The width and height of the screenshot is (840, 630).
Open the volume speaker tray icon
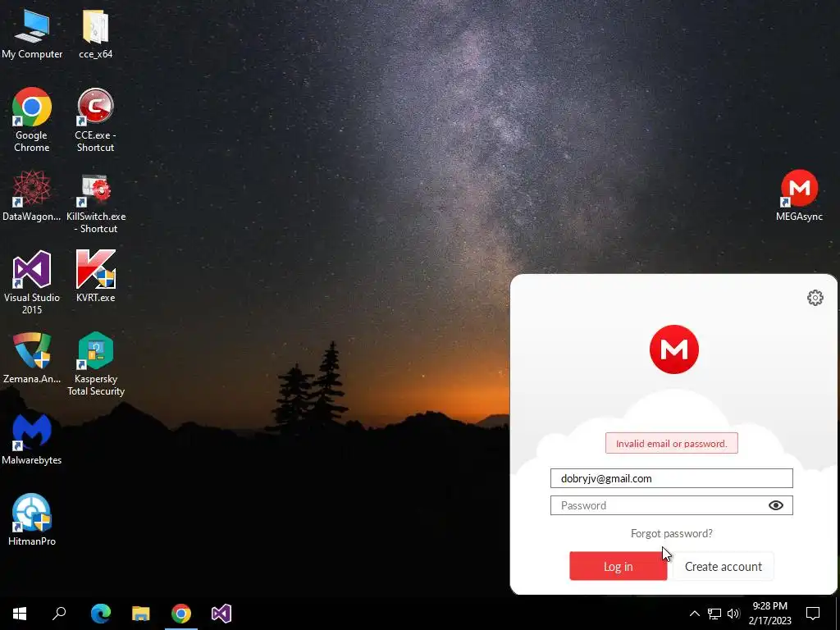click(x=733, y=614)
